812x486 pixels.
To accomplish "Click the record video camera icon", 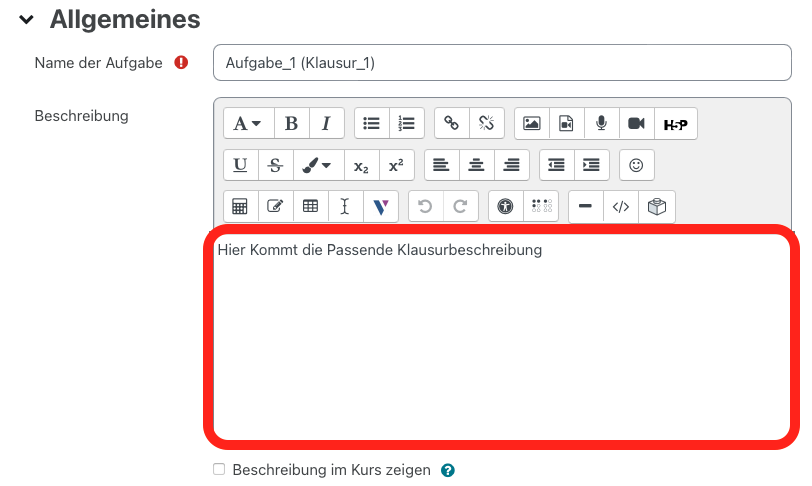I will [x=635, y=123].
